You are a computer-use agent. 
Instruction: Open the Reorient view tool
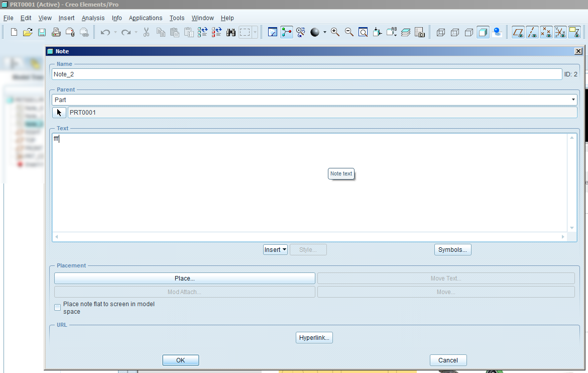pos(377,32)
